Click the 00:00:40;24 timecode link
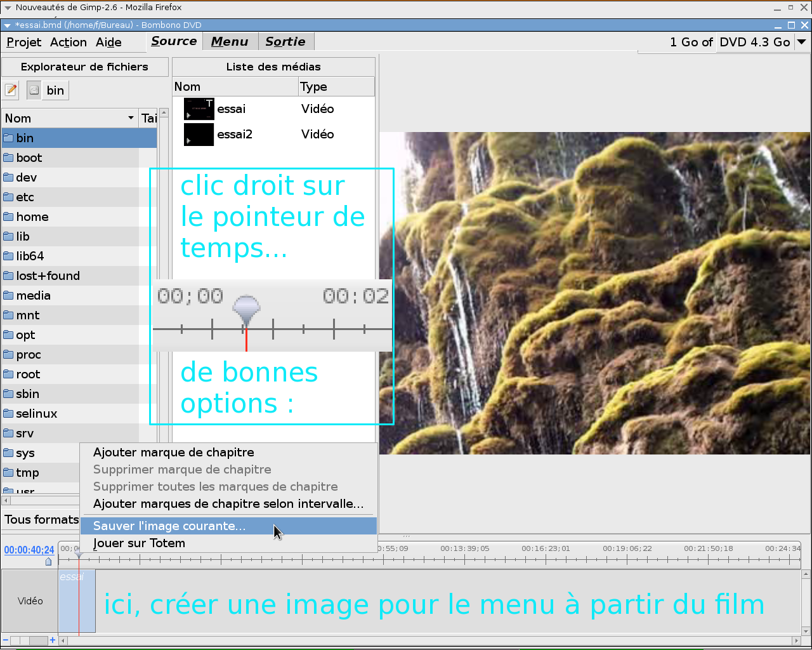The height and width of the screenshot is (650, 812). [x=29, y=550]
